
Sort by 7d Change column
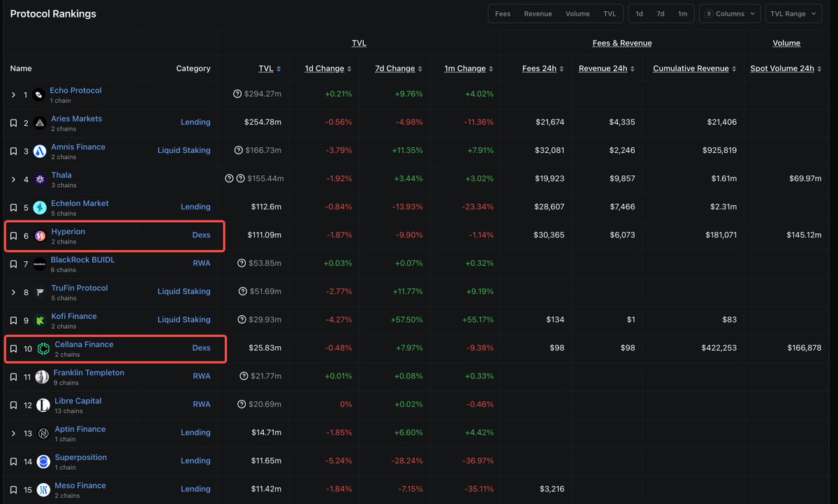pyautogui.click(x=399, y=68)
